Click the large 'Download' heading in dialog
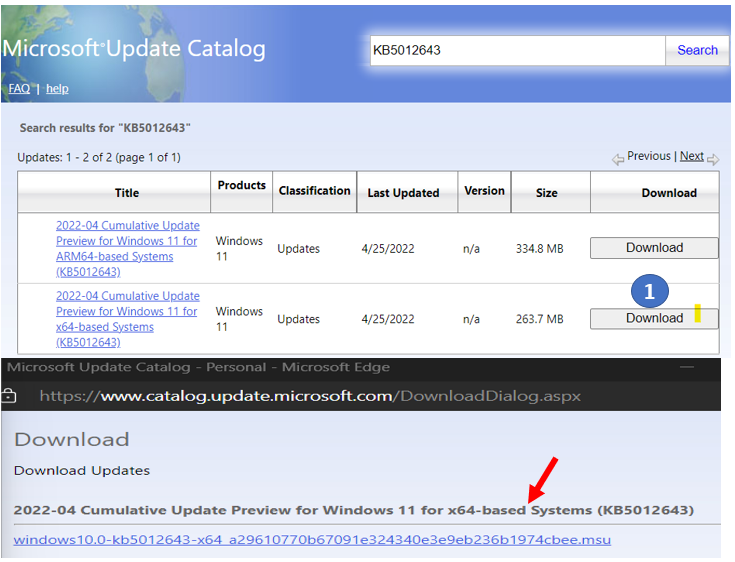The height and width of the screenshot is (562, 735). coord(72,440)
